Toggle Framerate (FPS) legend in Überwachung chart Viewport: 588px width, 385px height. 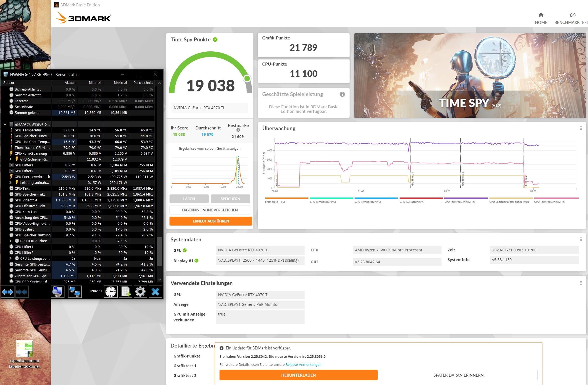click(275, 202)
